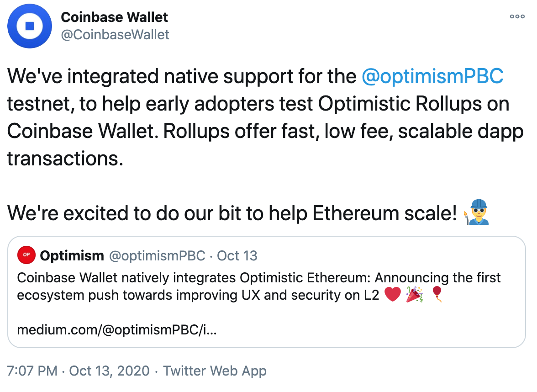The image size is (537, 392).
Task: Click the "We're excited" line of the tweet
Action: pyautogui.click(x=228, y=213)
